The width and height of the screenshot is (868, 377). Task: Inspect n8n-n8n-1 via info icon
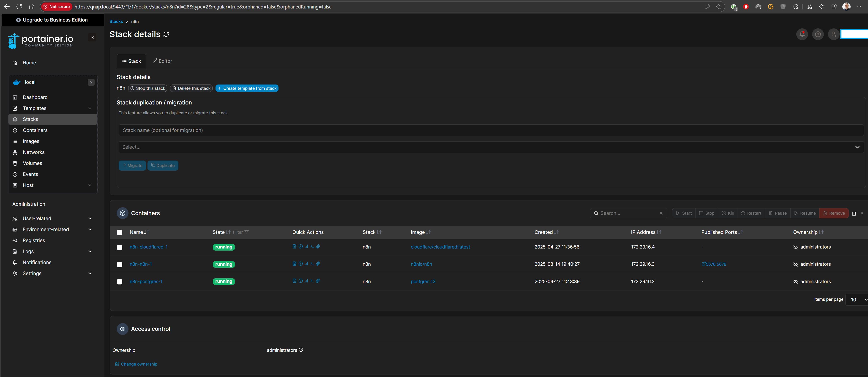pos(300,264)
